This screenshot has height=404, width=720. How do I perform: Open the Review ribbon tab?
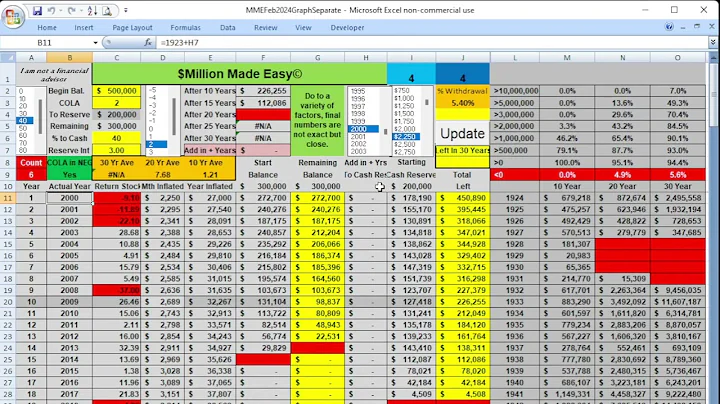(x=265, y=28)
